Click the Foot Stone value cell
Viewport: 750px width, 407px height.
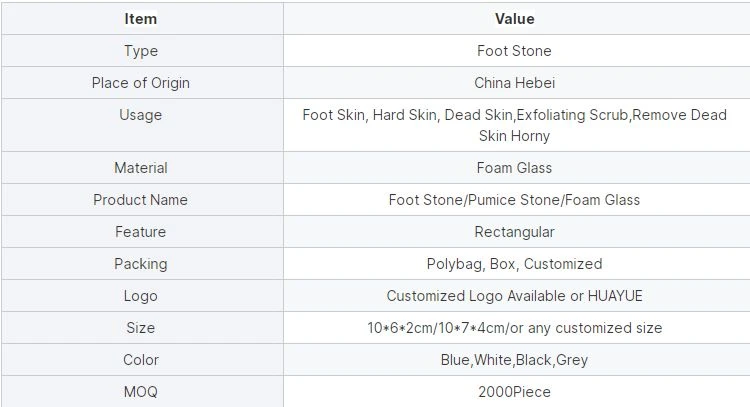click(x=515, y=51)
